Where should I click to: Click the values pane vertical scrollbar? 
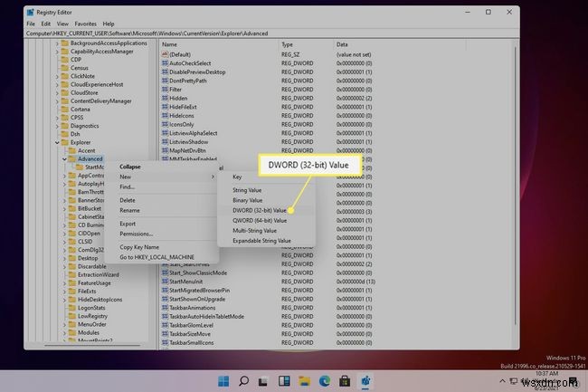516,186
